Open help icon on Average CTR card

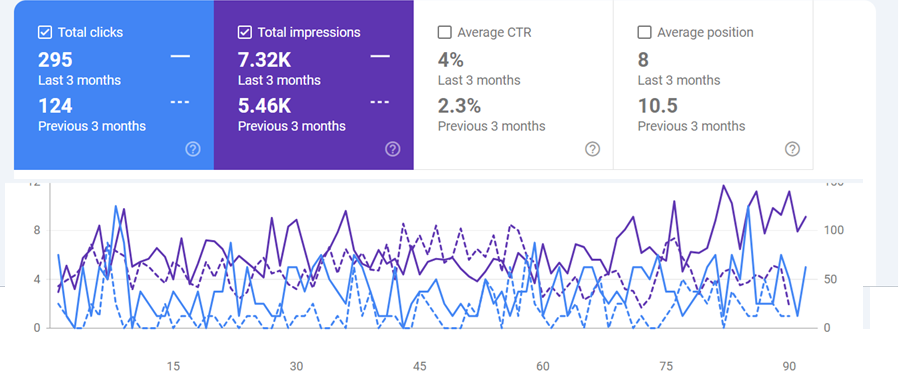pyautogui.click(x=592, y=149)
